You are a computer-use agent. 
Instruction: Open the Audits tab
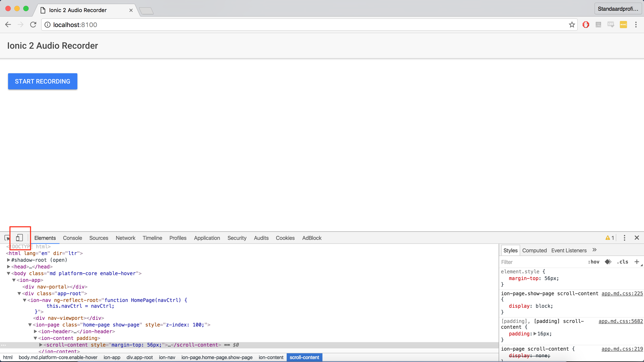(261, 238)
